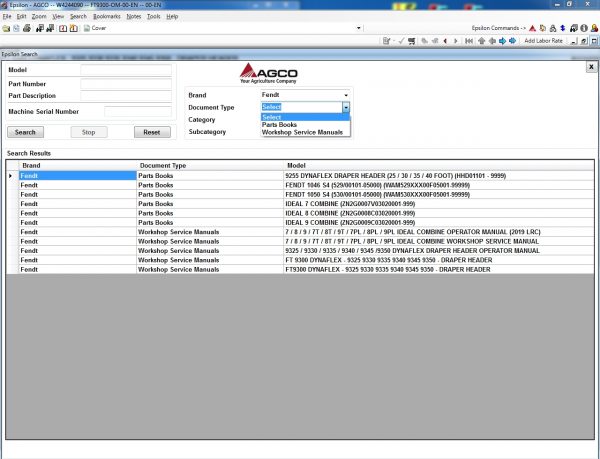Open the File menu

(7, 16)
